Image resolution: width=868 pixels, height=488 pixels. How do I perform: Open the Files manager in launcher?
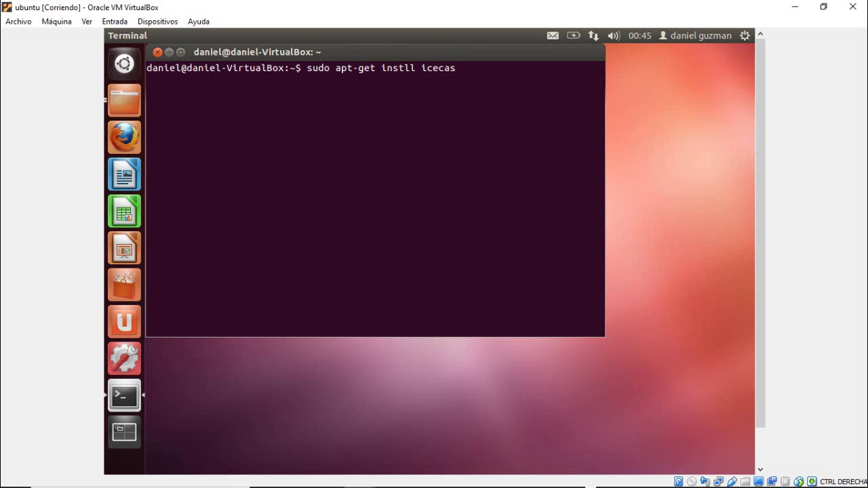coord(124,101)
